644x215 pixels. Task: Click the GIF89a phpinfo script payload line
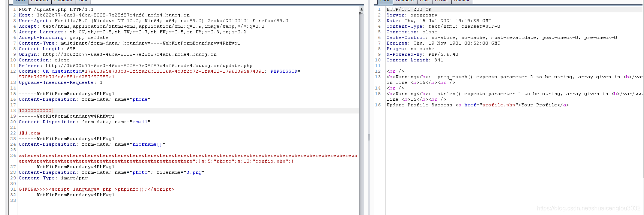coord(97,189)
